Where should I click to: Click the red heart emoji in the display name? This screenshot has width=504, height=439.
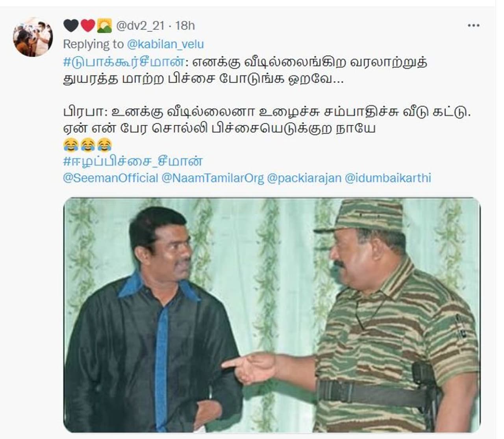87,26
